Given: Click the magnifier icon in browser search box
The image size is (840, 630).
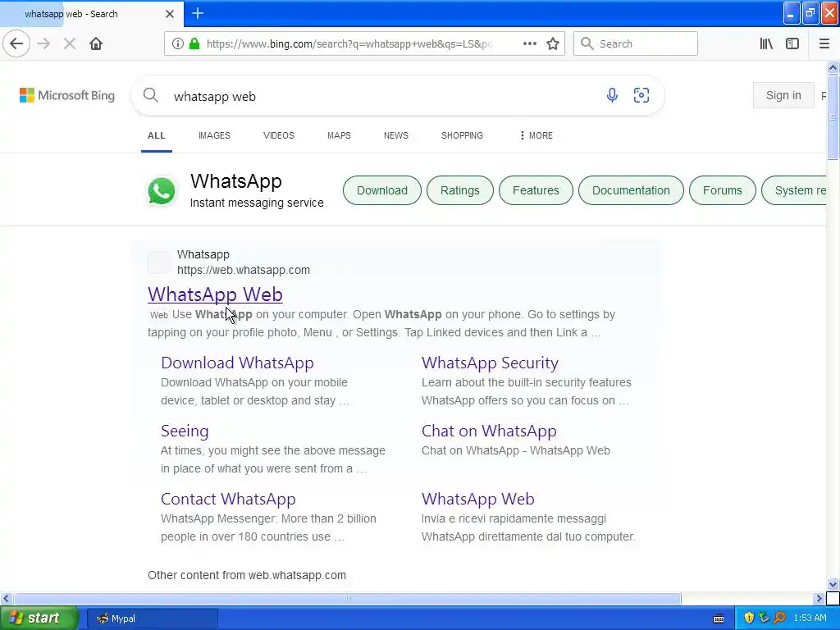Looking at the screenshot, I should tap(587, 43).
